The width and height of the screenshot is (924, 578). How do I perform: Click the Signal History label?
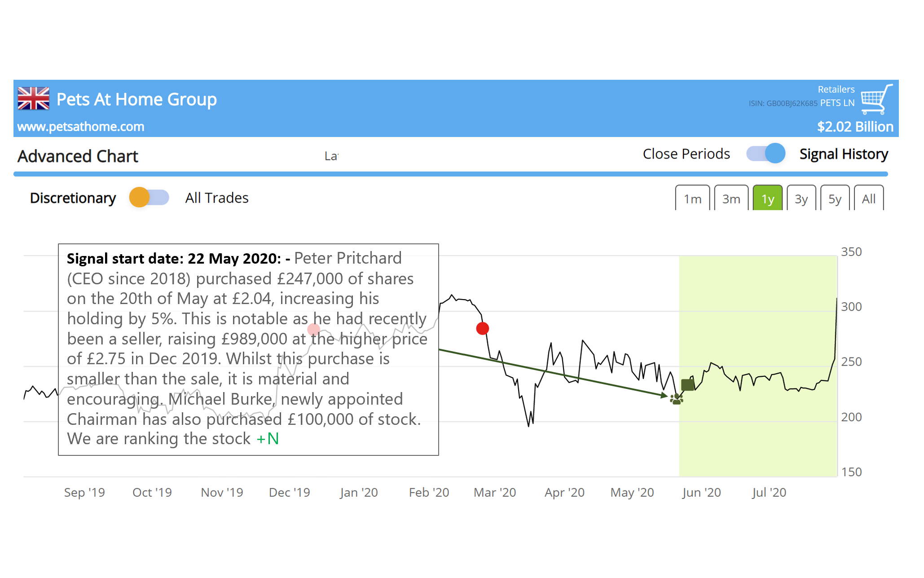[x=843, y=154]
